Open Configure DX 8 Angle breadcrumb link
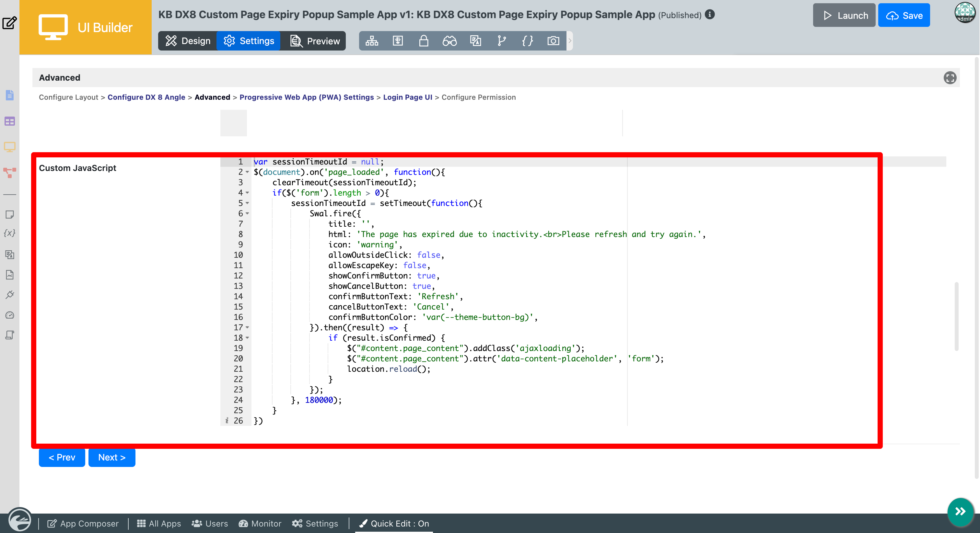Screen dimensions: 980x533 (146, 97)
